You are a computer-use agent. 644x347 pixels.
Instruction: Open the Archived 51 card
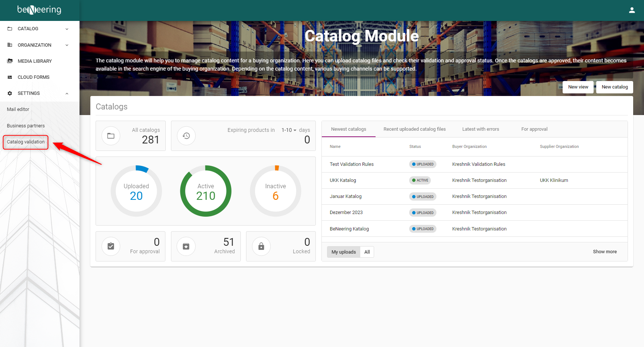[206, 246]
